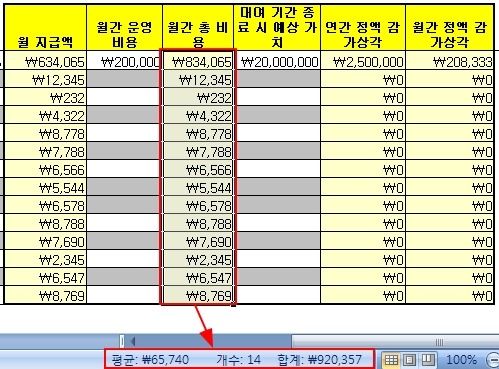Viewport: 499px width, 369px height.
Task: Switch to Normal view in status bar
Action: (x=391, y=360)
